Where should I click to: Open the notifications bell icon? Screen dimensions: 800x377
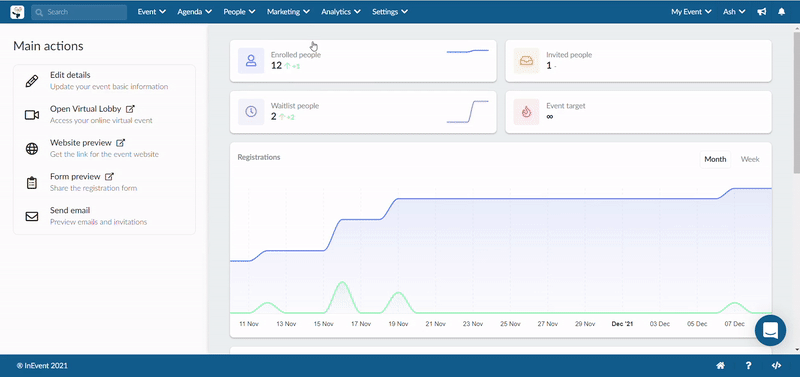click(781, 12)
